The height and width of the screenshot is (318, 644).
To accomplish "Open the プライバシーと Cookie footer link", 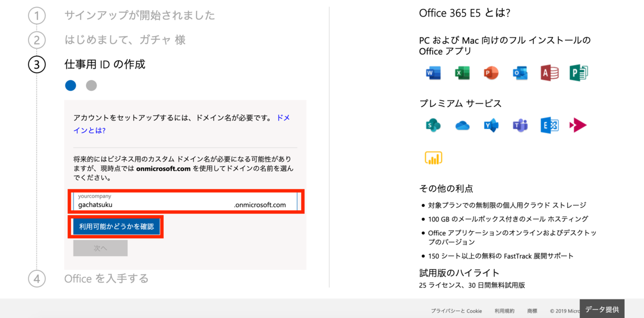I will (456, 311).
